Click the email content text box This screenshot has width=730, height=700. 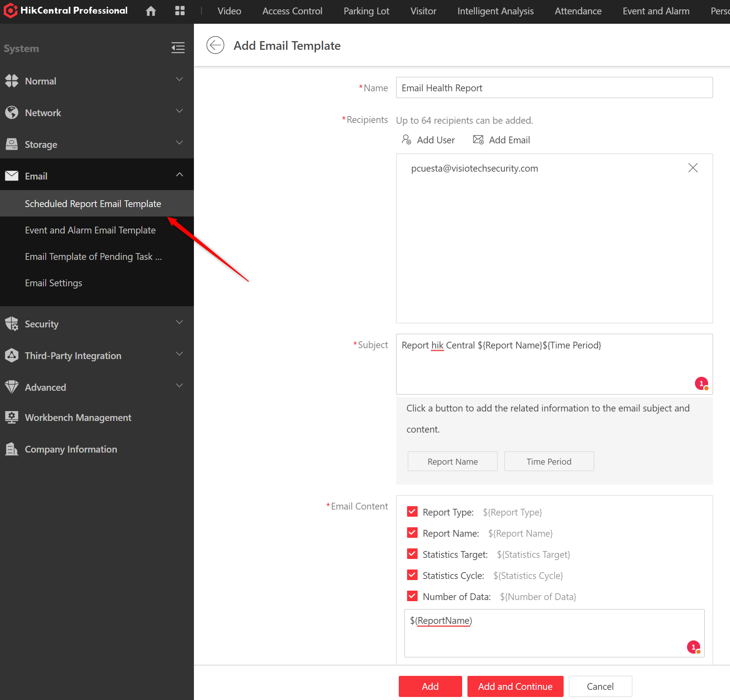click(x=554, y=633)
